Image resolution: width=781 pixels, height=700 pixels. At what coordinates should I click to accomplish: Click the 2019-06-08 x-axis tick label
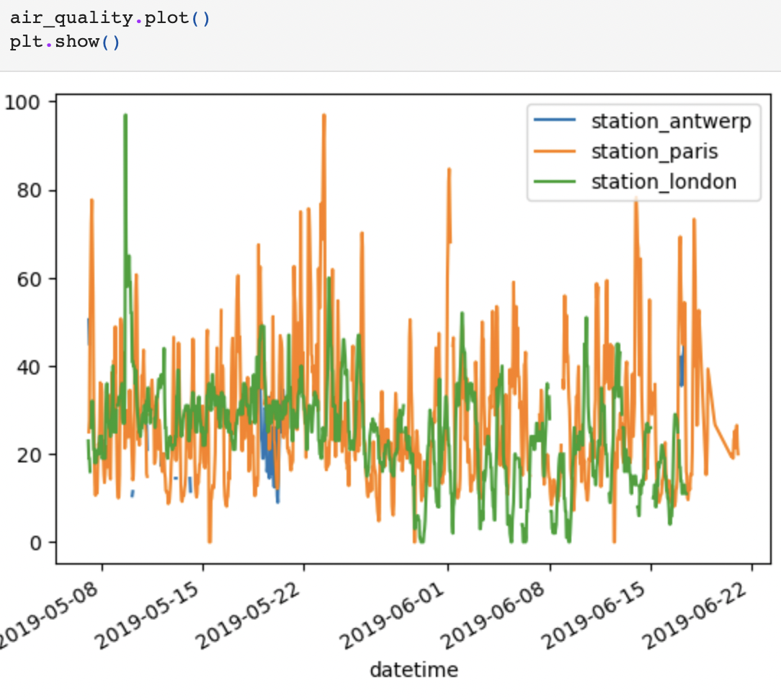coord(494,615)
